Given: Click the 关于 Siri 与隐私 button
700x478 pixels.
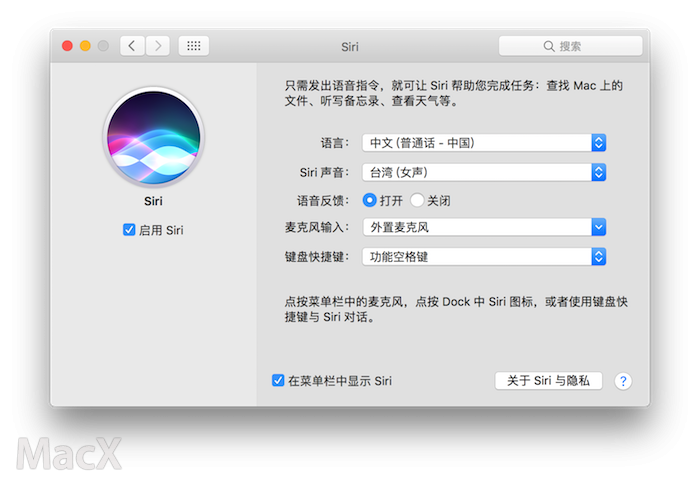Looking at the screenshot, I should point(548,381).
